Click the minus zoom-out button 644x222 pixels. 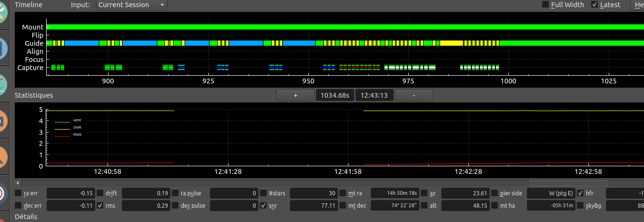coord(414,95)
